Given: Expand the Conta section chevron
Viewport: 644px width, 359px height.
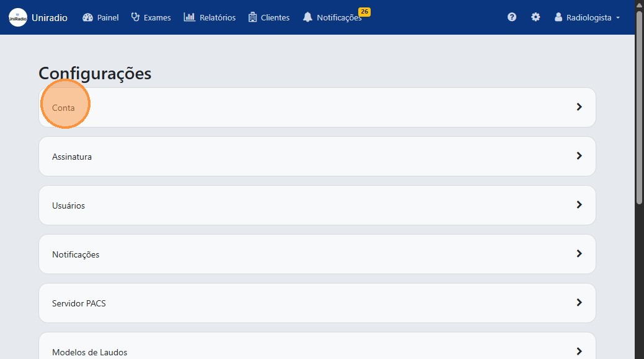Looking at the screenshot, I should coord(579,107).
